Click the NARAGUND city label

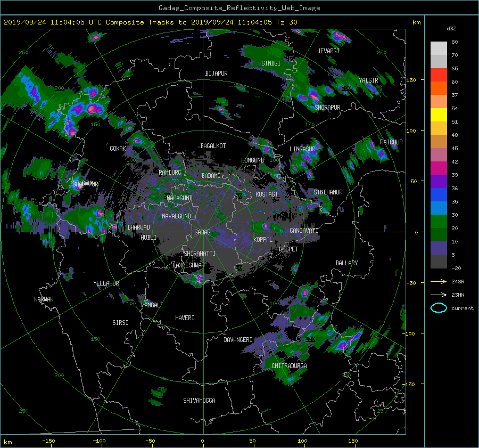point(180,198)
